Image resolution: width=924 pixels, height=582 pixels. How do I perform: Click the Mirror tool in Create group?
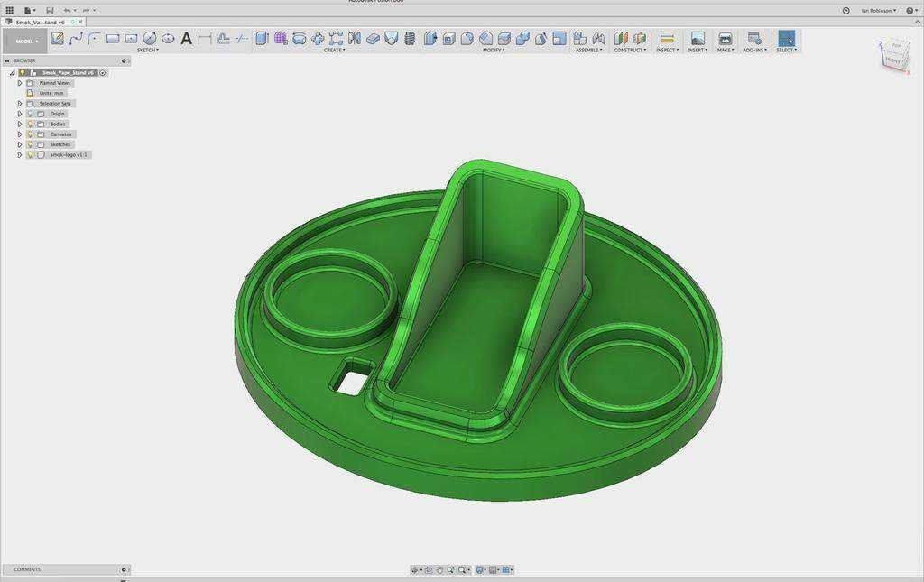tap(354, 38)
